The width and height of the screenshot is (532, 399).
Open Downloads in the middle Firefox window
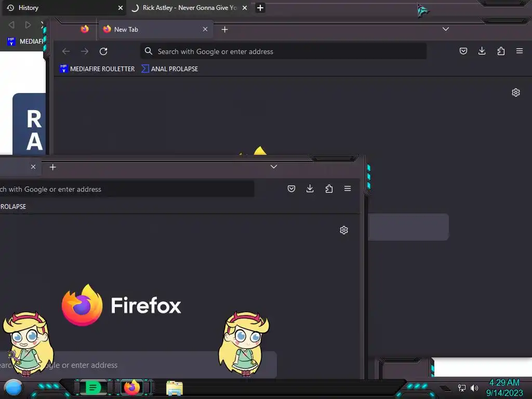click(482, 51)
